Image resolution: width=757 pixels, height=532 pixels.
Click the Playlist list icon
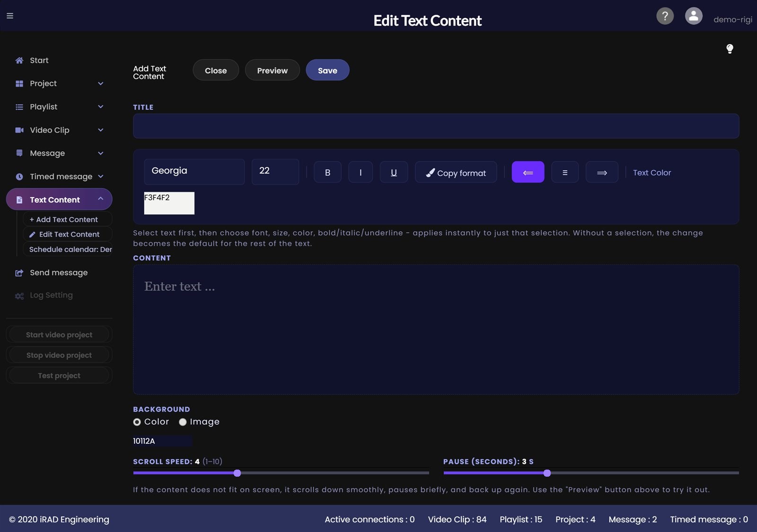[19, 107]
